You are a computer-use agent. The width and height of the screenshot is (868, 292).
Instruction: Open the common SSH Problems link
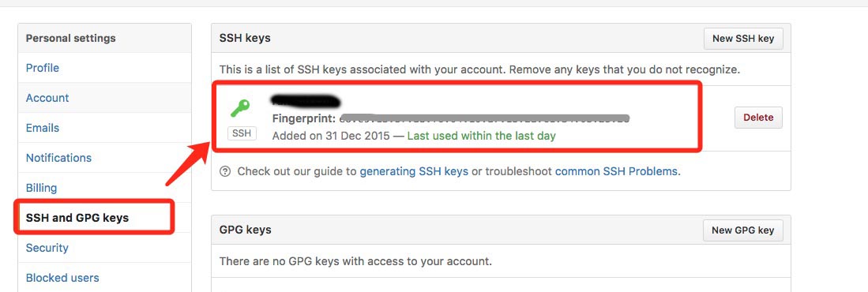coord(616,171)
